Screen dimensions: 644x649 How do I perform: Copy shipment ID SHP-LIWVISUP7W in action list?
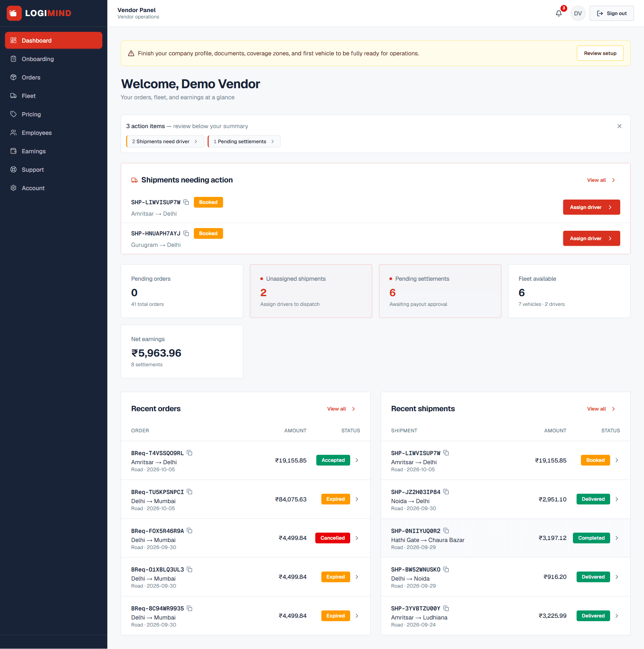pos(186,202)
